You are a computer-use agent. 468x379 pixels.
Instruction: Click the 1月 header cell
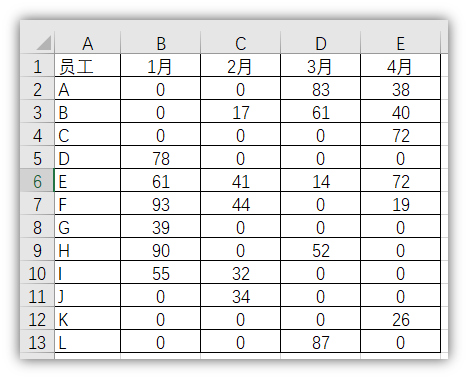click(x=161, y=66)
